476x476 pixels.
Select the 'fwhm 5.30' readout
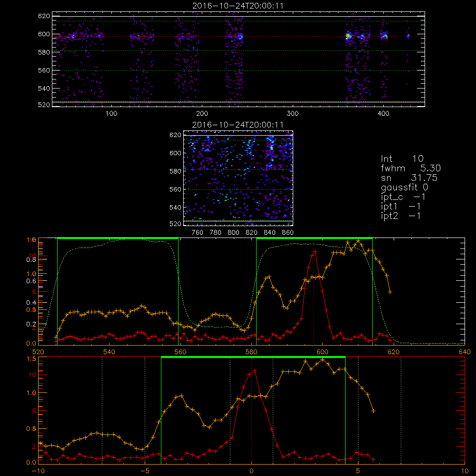coord(411,168)
